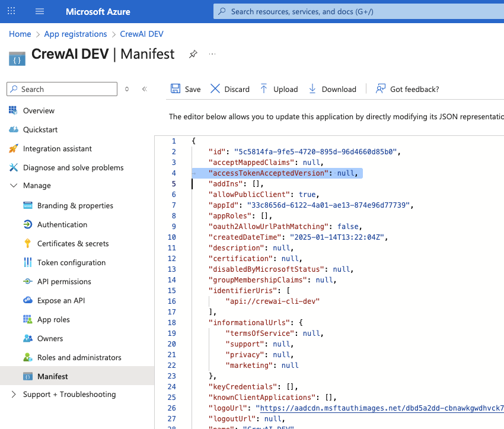Toggle search scope with the circle icon
The height and width of the screenshot is (429, 504).
127,88
